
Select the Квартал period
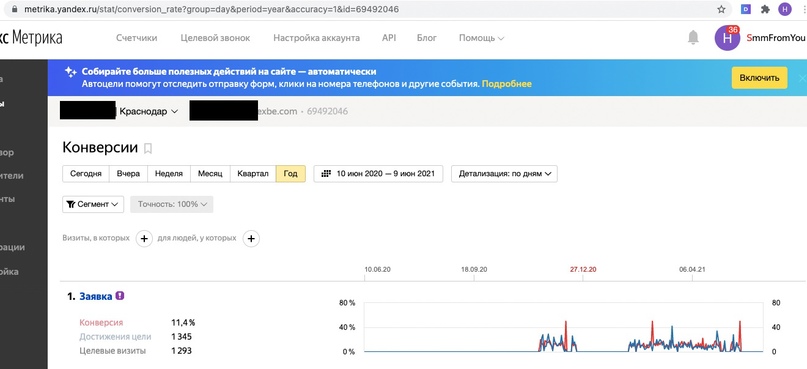pos(253,173)
